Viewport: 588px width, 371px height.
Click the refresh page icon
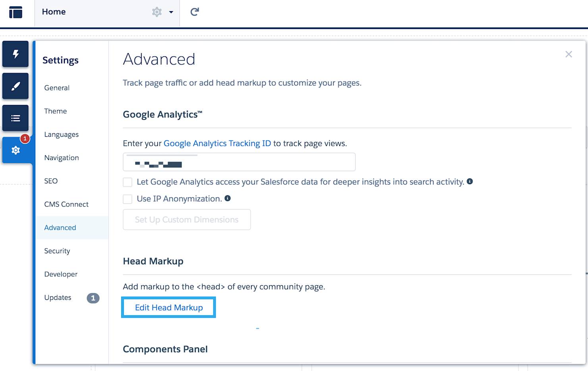[x=195, y=12]
